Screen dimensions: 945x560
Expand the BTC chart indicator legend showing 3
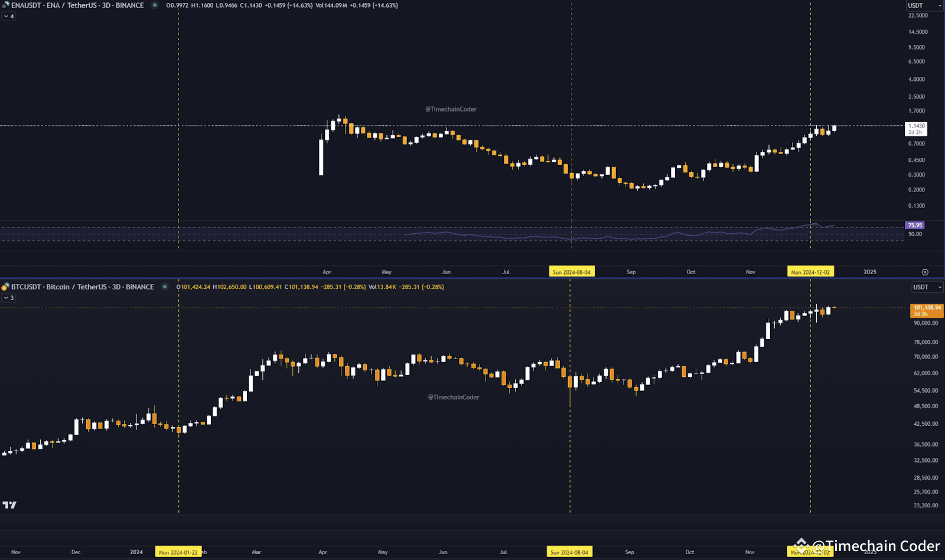coord(9,298)
